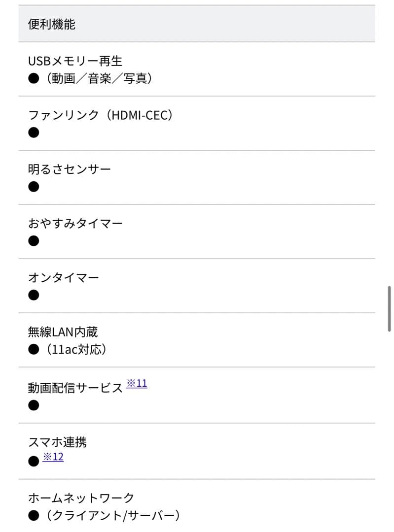
Task: Click the bullet under USBメモリー再生
Action: point(34,78)
